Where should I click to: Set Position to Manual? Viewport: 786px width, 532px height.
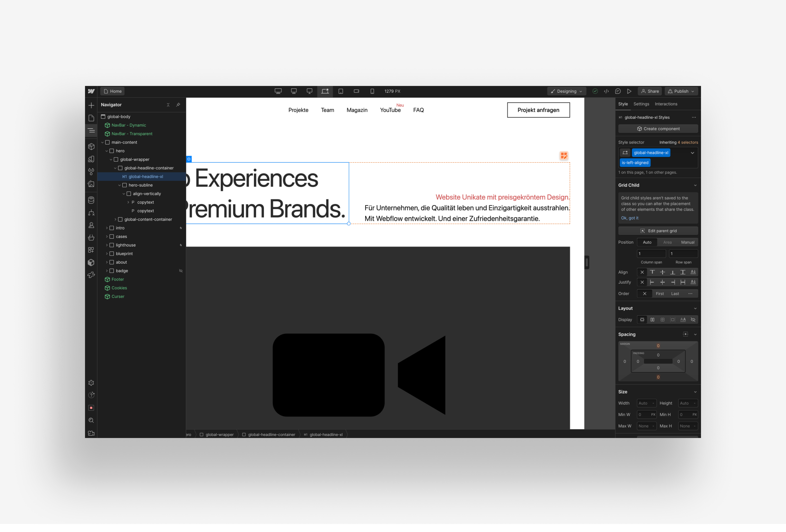(x=687, y=242)
